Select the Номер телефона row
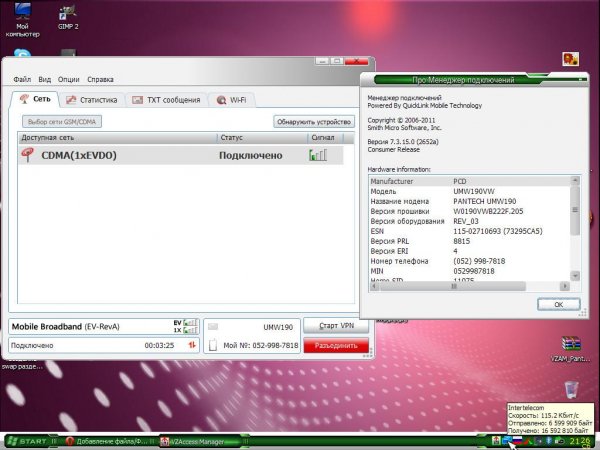Image resolution: width=600 pixels, height=450 pixels. [x=470, y=261]
